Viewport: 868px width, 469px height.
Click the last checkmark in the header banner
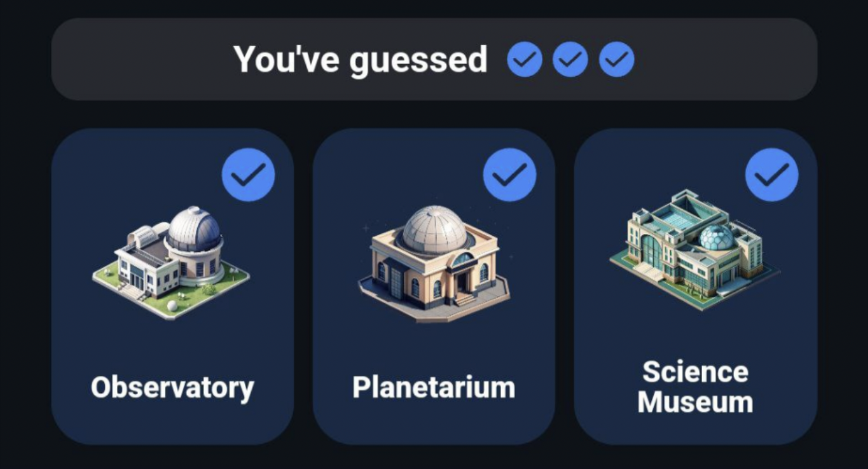[616, 60]
